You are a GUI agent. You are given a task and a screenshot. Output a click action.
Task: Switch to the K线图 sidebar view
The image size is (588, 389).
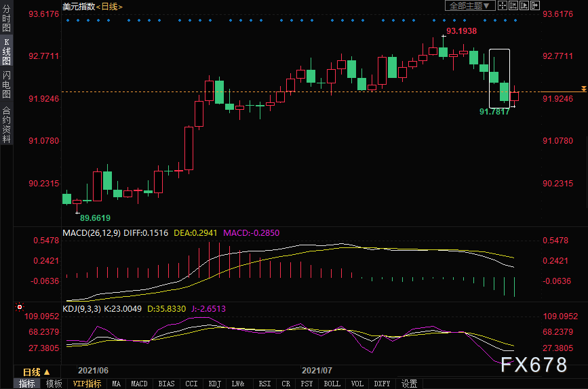[6, 52]
